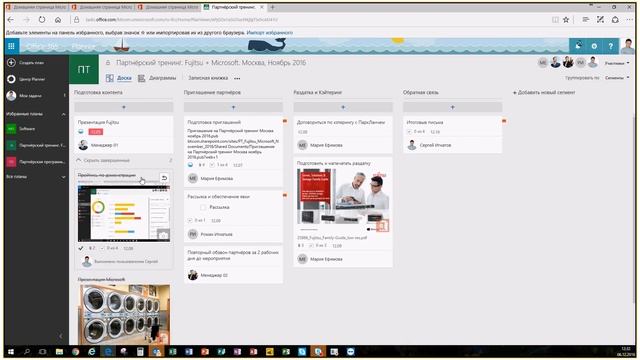This screenshot has height=360, width=640.
Task: Reload the page with the refresh icon
Action: [x=42, y=20]
